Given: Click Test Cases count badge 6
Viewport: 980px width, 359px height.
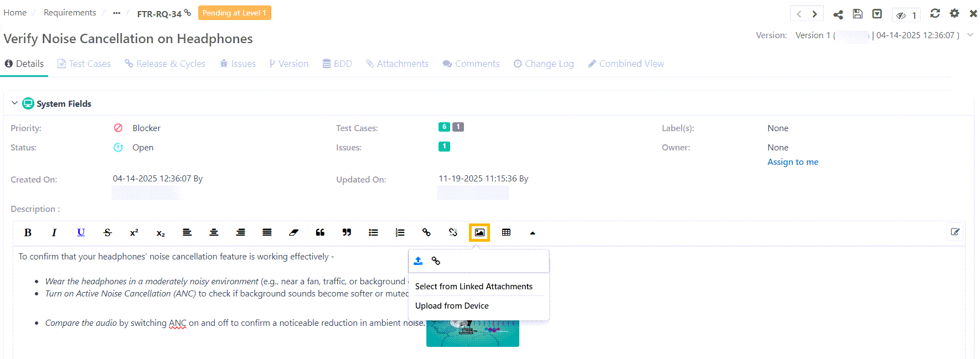Looking at the screenshot, I should (x=444, y=127).
